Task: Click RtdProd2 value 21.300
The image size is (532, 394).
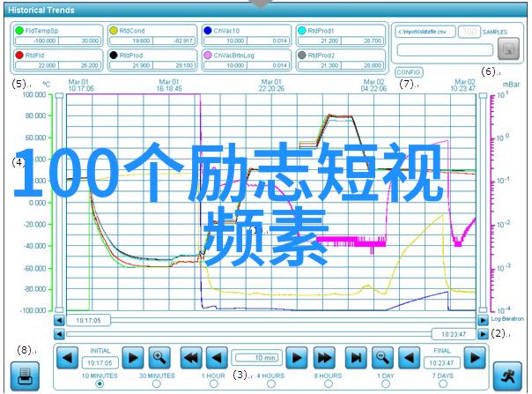Action: (319, 65)
